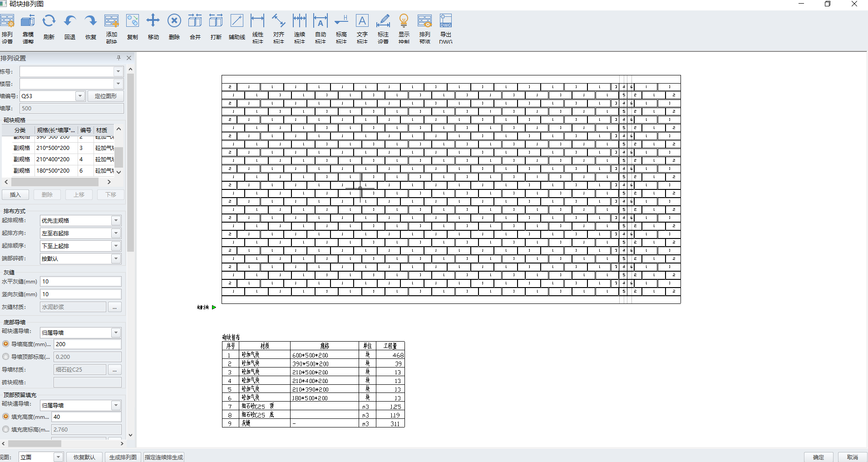Click the 导墙高度 200 input field
Viewport: 868px width, 462px height.
[88, 344]
